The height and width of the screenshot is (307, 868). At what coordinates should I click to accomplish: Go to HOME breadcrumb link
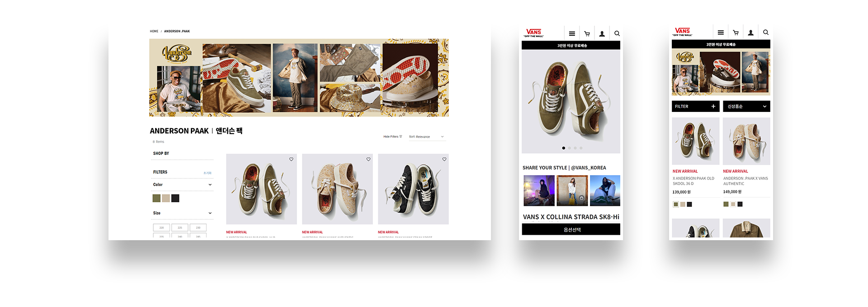coord(154,31)
